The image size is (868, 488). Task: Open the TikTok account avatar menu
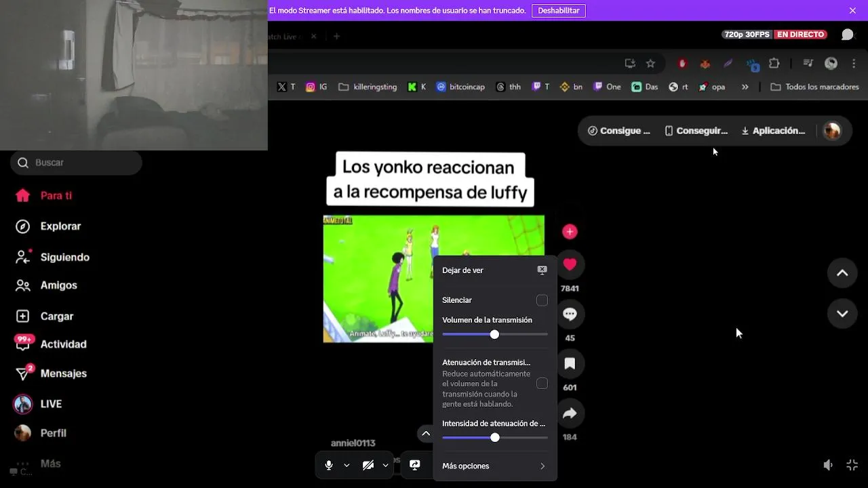point(832,131)
